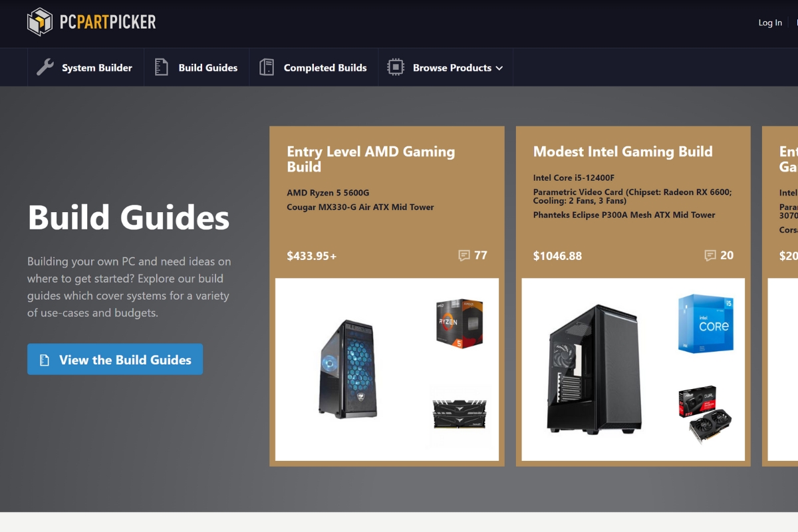Screen dimensions: 798x532
Task: Click the document icon inside View the Build Guides button
Action: pyautogui.click(x=45, y=360)
